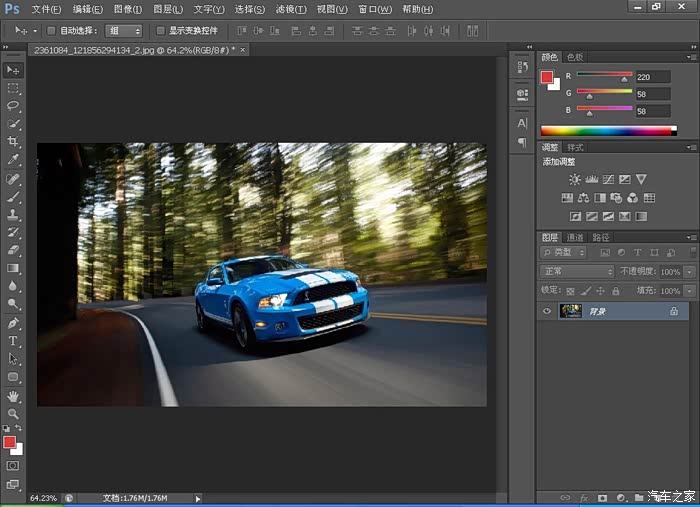Choose the Zoom magnifier tool
The image size is (700, 507).
coord(13,413)
